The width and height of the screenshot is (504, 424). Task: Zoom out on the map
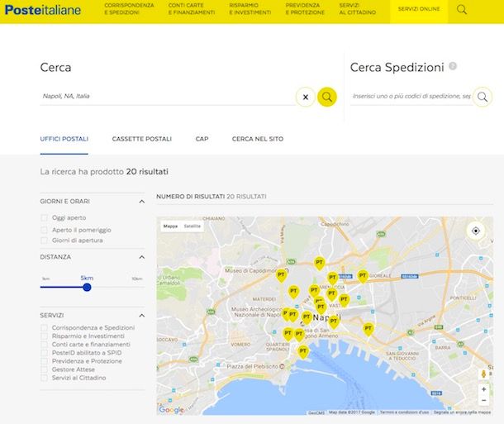pos(484,401)
